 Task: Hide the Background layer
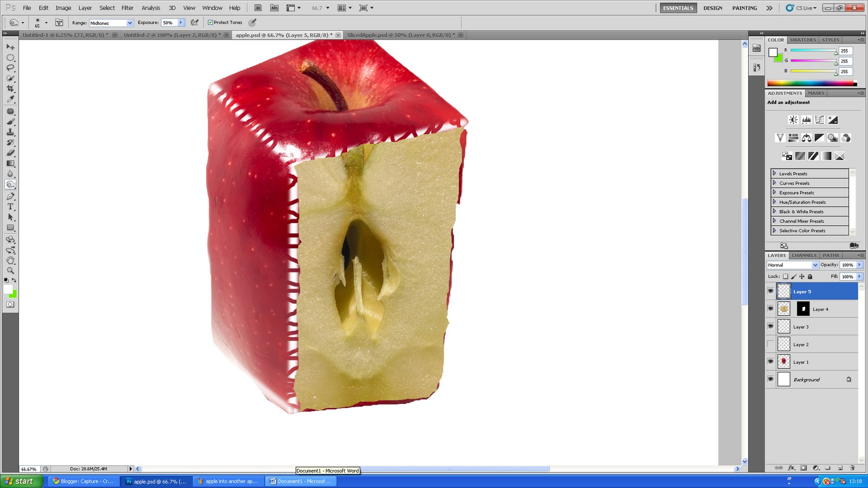coord(771,379)
